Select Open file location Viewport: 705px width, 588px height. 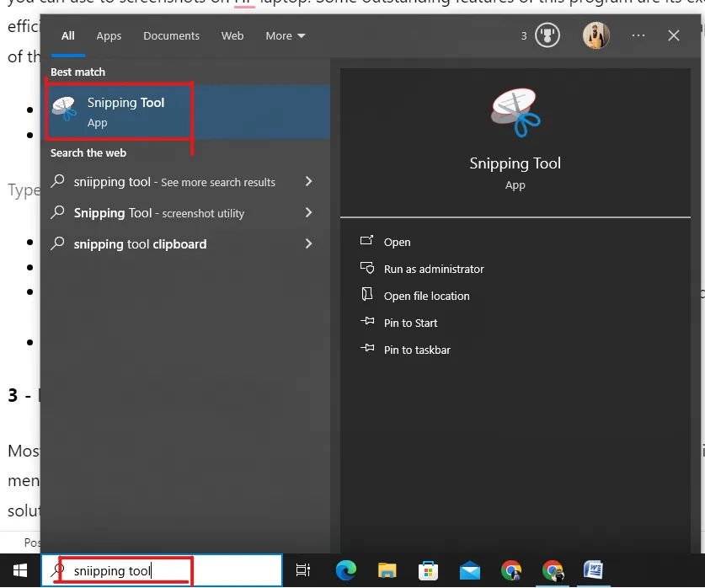tap(427, 297)
